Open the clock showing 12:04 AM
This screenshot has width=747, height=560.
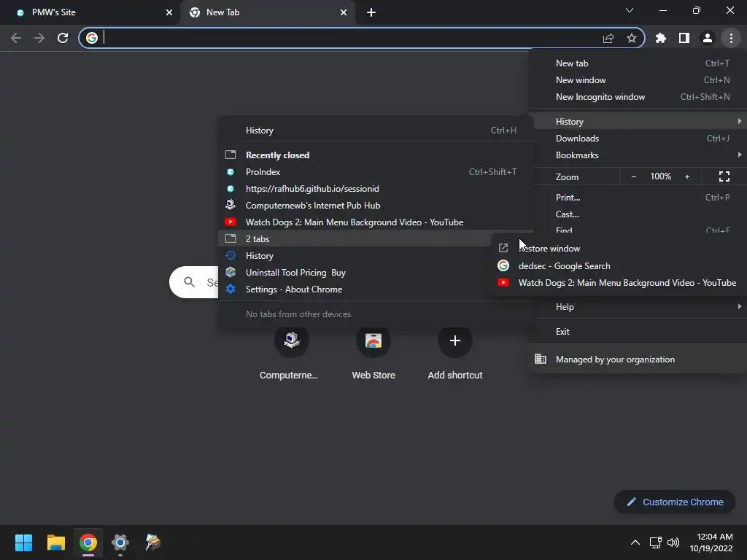pyautogui.click(x=711, y=542)
